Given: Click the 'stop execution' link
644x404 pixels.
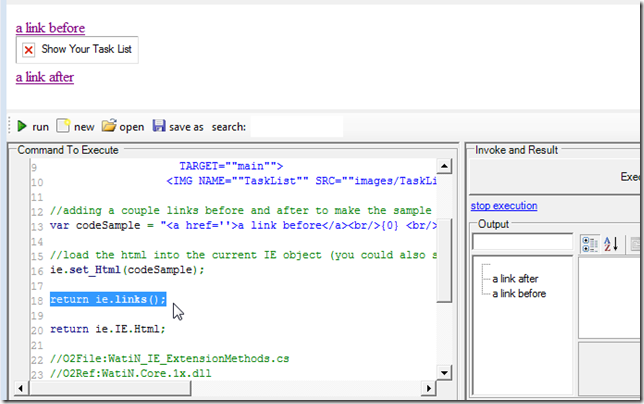Looking at the screenshot, I should coord(504,206).
